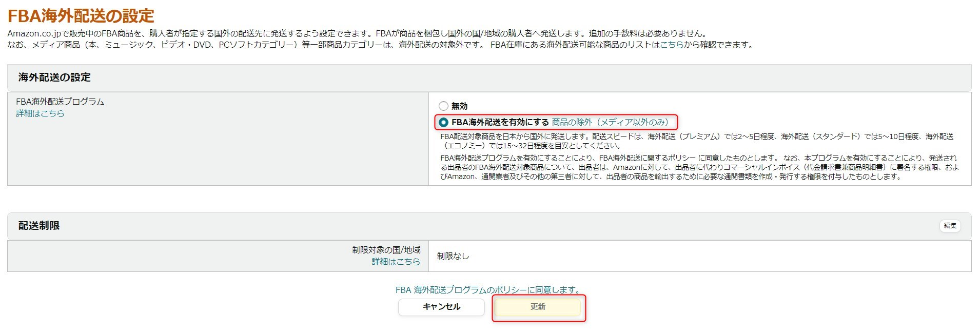Open 詳細はこちら under FBA海外配送プログラム

pyautogui.click(x=40, y=113)
